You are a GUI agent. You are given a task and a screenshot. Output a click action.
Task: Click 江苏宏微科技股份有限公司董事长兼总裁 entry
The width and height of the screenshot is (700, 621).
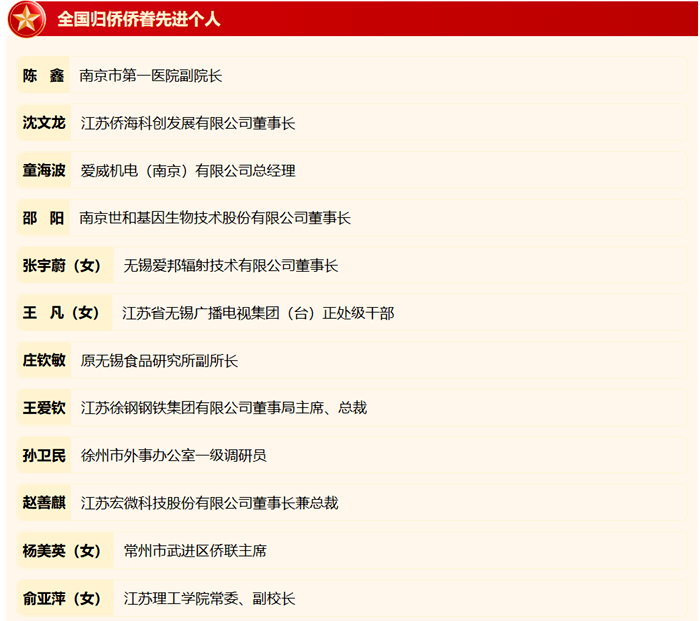(209, 502)
